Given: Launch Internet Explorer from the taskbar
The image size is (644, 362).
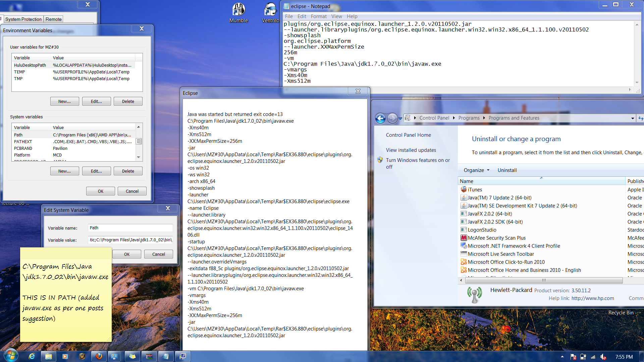Looking at the screenshot, I should pos(32,356).
